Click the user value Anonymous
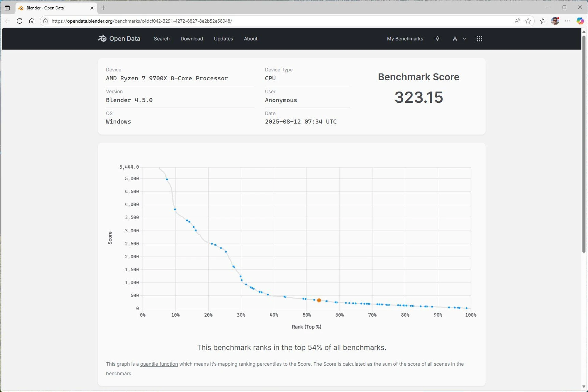Viewport: 588px width, 392px height. (x=281, y=100)
